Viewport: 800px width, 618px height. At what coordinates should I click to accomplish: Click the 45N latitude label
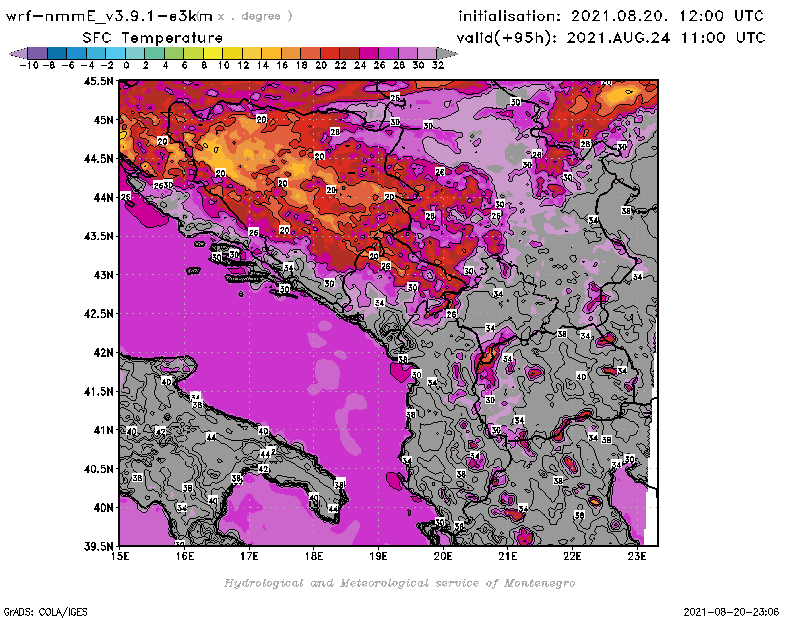point(103,120)
